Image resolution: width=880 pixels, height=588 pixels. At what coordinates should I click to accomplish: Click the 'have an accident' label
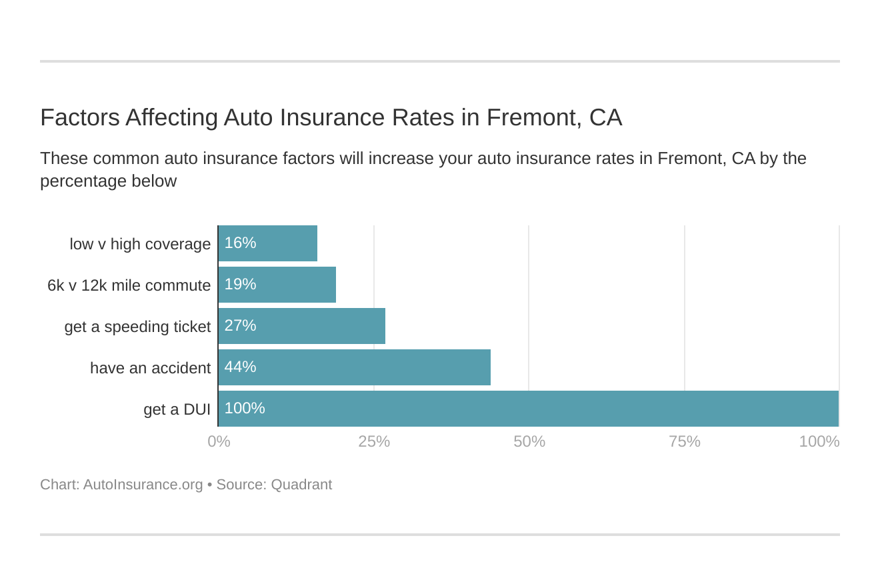(150, 368)
